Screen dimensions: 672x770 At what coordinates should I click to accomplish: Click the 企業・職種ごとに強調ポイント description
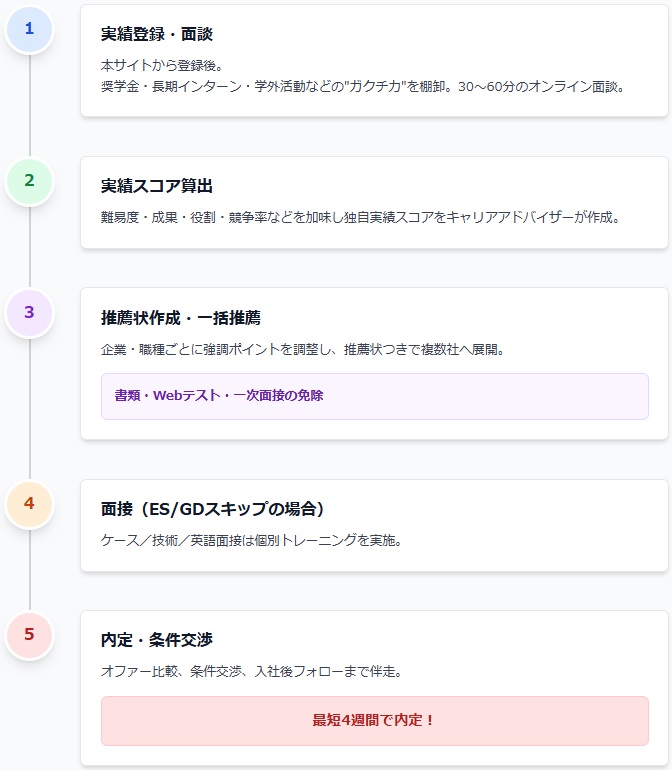pyautogui.click(x=302, y=348)
